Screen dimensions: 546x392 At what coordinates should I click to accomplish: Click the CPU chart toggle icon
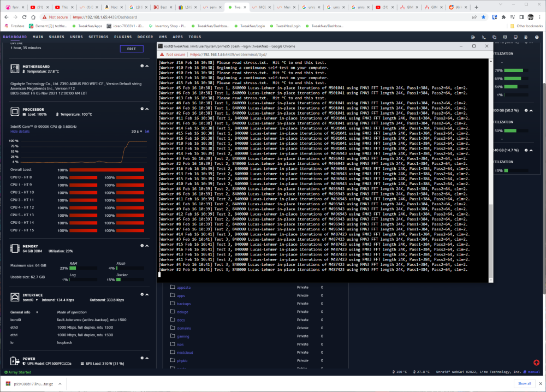pyautogui.click(x=147, y=131)
